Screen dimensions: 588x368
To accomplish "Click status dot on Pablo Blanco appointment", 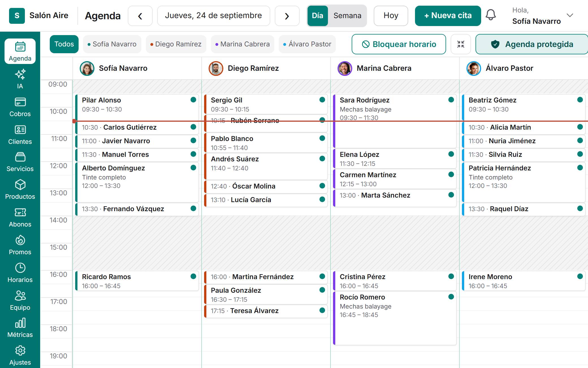I will 322,138.
